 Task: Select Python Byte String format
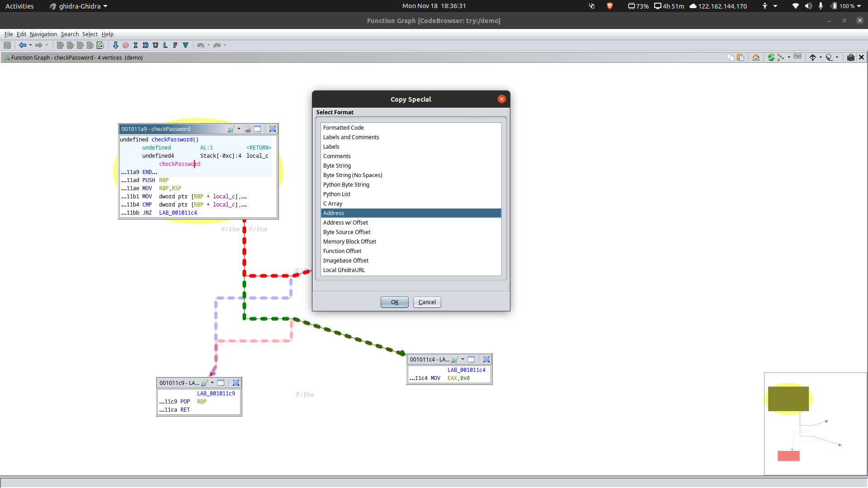346,185
